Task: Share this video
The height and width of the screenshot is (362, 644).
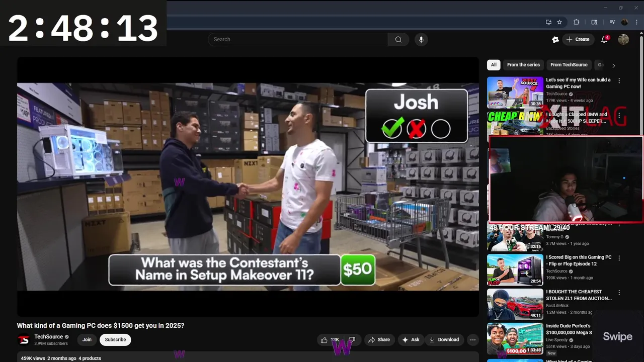Action: pos(379,340)
